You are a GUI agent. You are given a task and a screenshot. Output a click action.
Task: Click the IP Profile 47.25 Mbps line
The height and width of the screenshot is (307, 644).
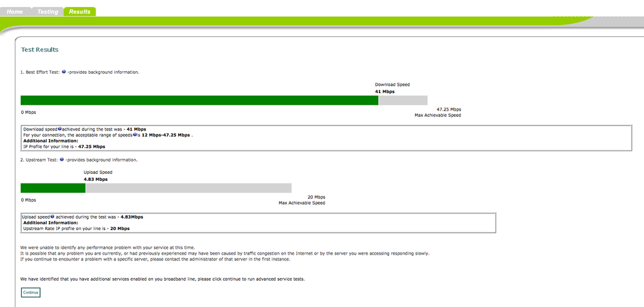[64, 147]
